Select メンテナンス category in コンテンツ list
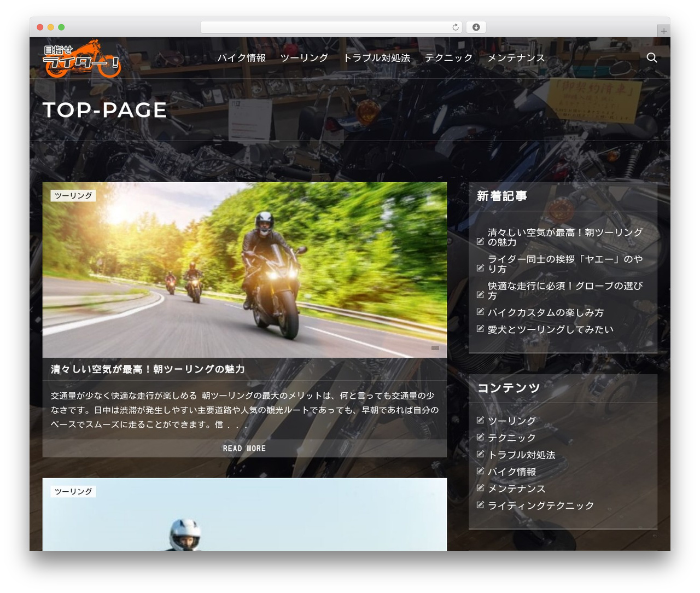 tap(517, 489)
